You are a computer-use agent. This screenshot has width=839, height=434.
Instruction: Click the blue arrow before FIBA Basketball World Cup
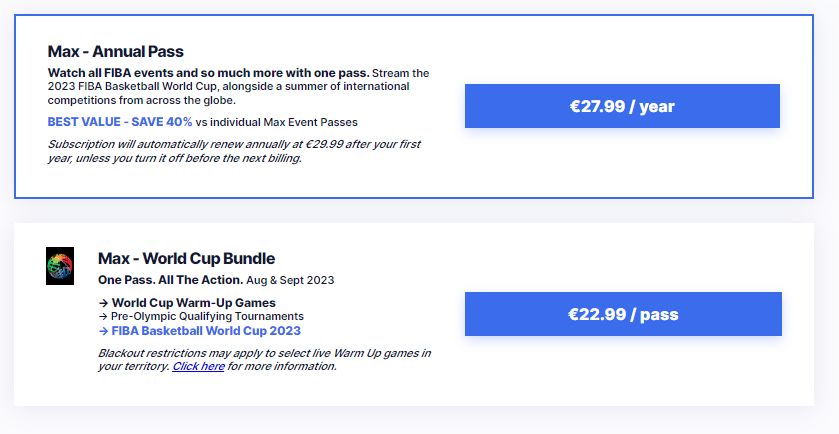tap(103, 331)
